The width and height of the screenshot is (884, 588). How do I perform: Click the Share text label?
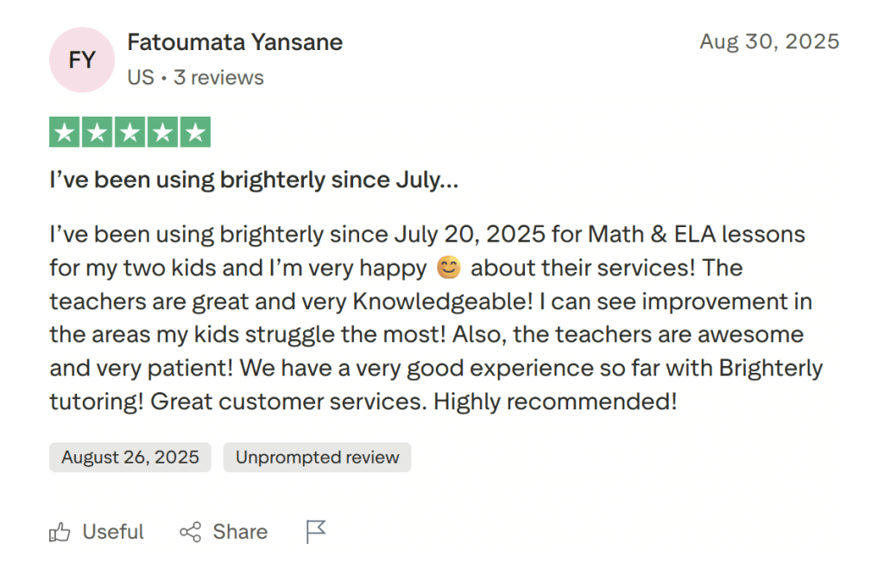click(240, 532)
